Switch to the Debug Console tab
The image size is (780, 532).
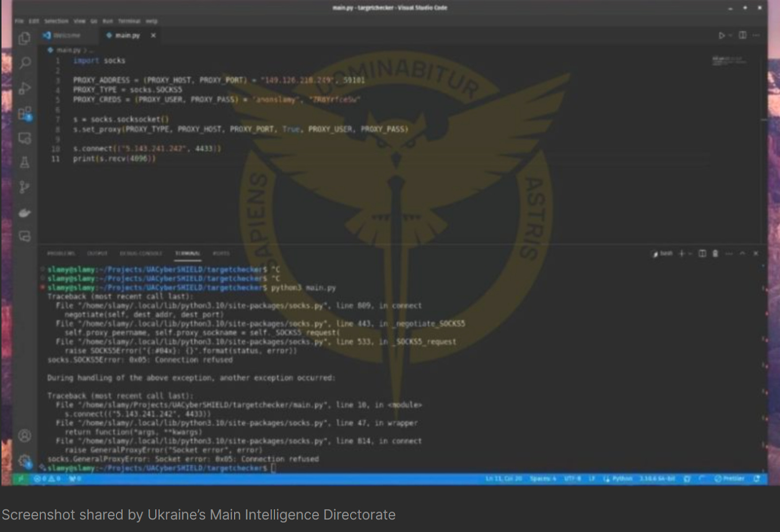pyautogui.click(x=141, y=253)
